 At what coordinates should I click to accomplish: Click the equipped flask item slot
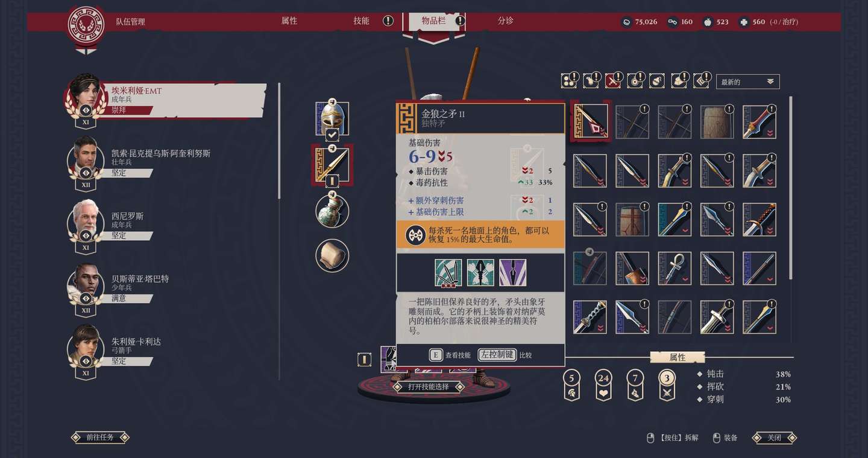(332, 211)
